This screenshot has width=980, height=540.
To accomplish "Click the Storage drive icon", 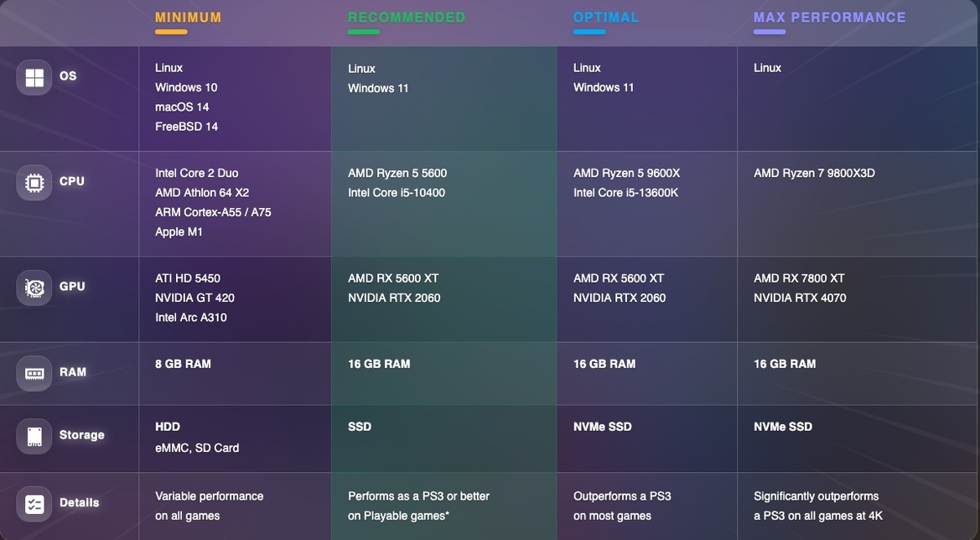I will point(34,436).
